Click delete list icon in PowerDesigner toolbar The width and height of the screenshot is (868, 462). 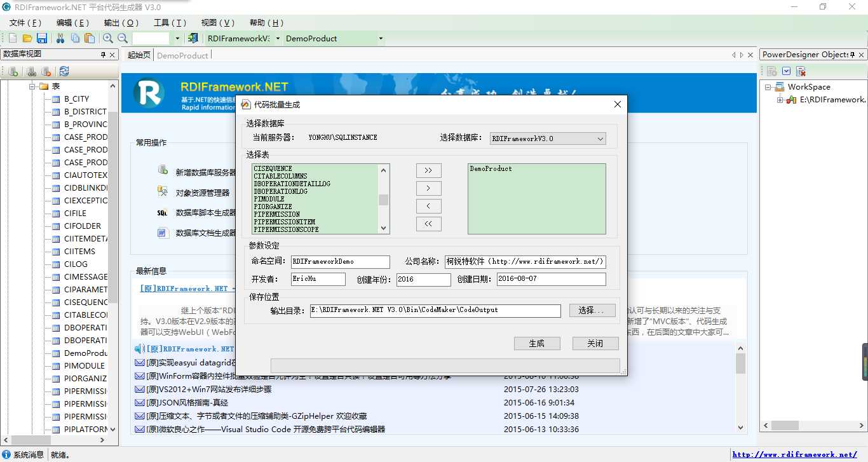801,71
